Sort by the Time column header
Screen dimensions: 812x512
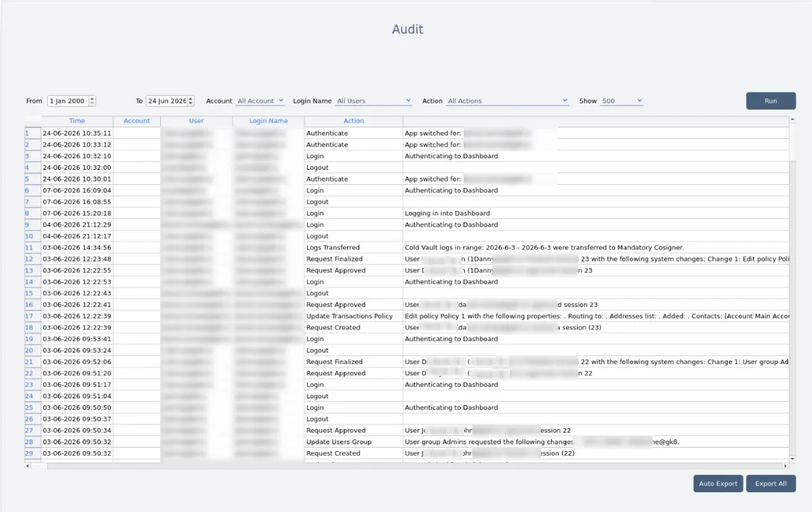(77, 120)
